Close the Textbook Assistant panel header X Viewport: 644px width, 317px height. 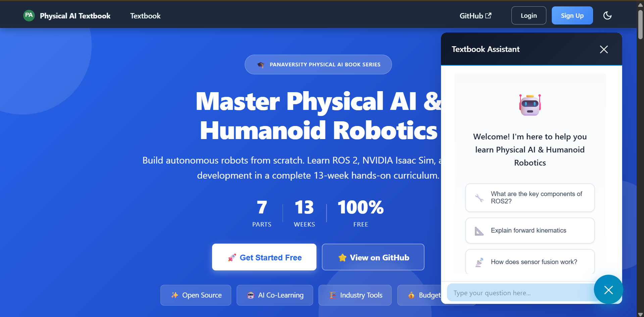point(604,49)
